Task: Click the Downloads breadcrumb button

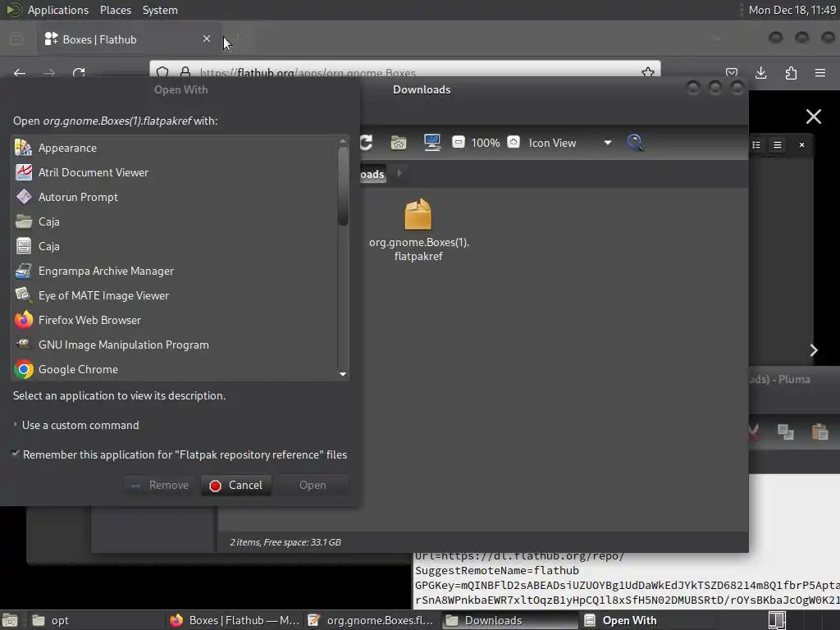Action: click(372, 174)
